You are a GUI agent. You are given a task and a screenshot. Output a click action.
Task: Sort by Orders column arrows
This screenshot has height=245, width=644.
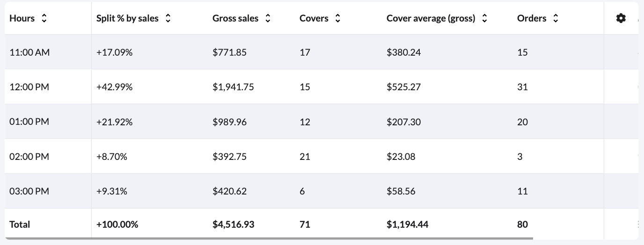[x=556, y=18]
